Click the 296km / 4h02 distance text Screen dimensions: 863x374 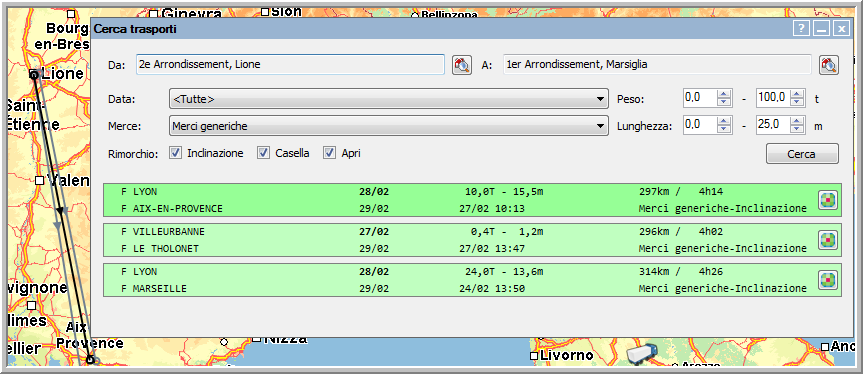[681, 232]
